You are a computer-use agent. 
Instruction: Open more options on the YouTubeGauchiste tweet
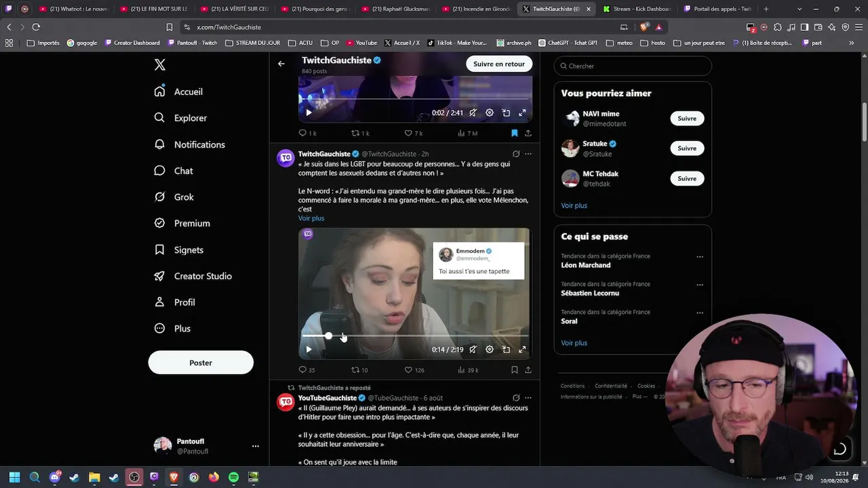pyautogui.click(x=528, y=398)
